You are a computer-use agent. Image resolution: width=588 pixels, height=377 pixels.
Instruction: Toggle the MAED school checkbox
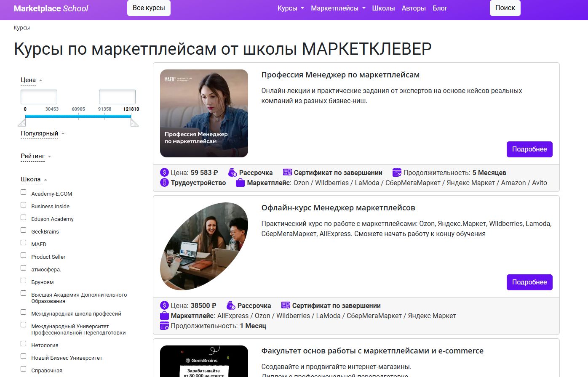pyautogui.click(x=24, y=243)
